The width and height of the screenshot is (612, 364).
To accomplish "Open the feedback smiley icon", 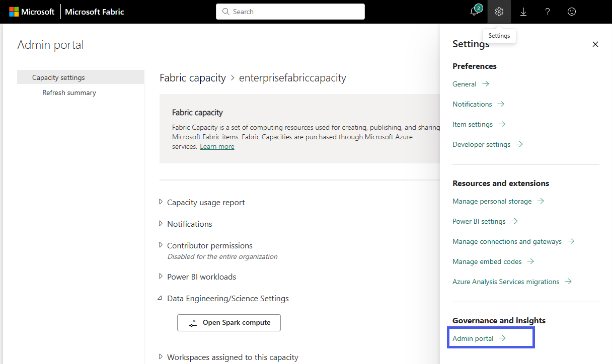I will (x=572, y=12).
